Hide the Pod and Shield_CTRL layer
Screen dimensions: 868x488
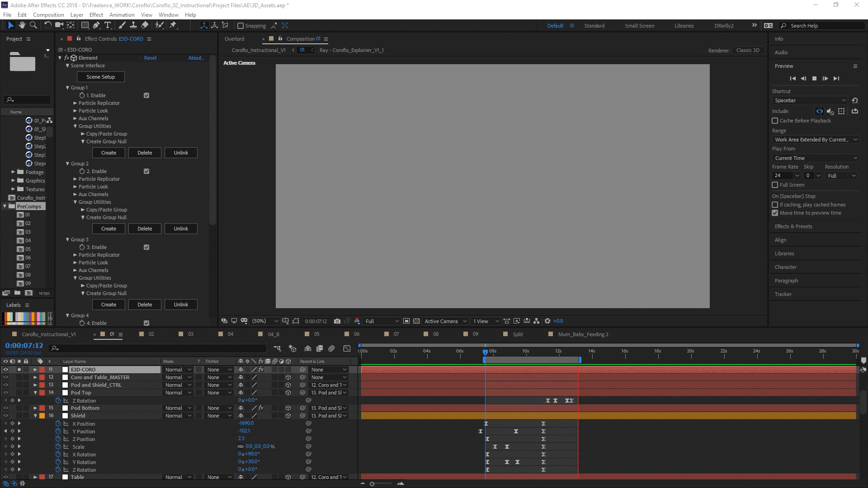coord(6,385)
